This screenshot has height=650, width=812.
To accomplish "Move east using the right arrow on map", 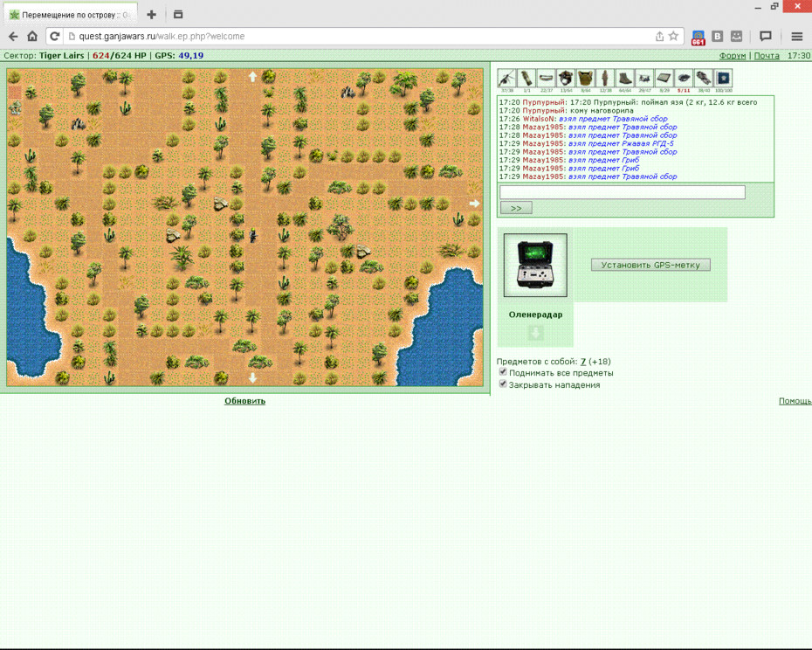I will (x=474, y=204).
